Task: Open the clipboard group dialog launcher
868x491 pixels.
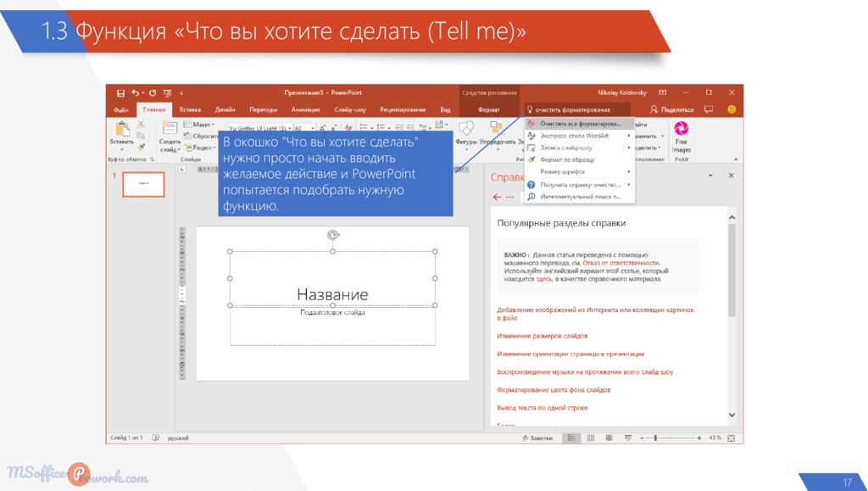Action: pyautogui.click(x=153, y=159)
